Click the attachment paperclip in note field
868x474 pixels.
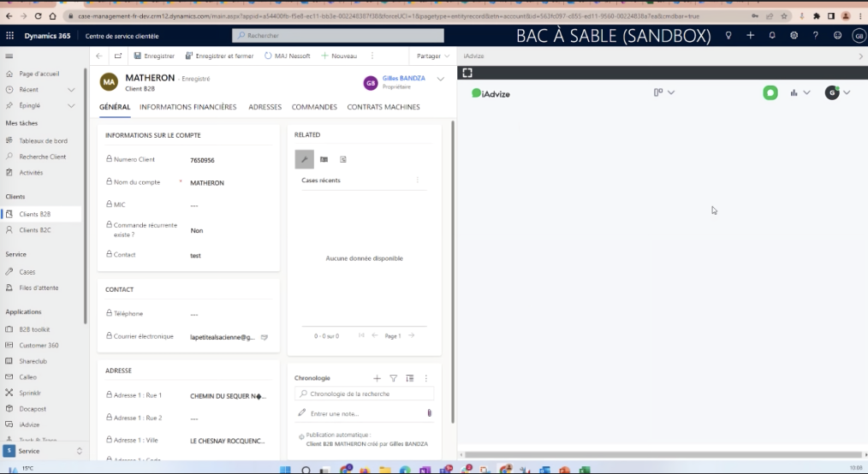(429, 413)
